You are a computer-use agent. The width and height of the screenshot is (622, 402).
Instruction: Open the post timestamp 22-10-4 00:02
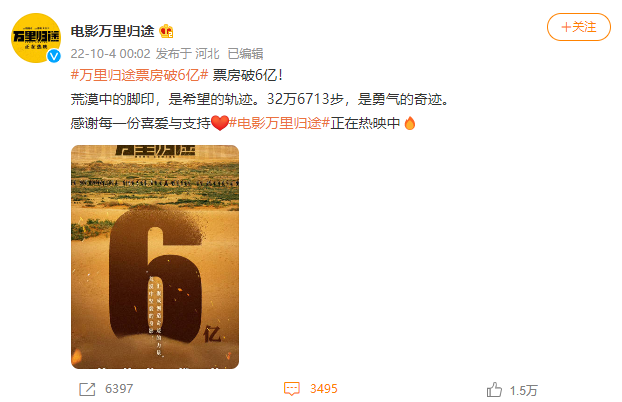click(111, 54)
